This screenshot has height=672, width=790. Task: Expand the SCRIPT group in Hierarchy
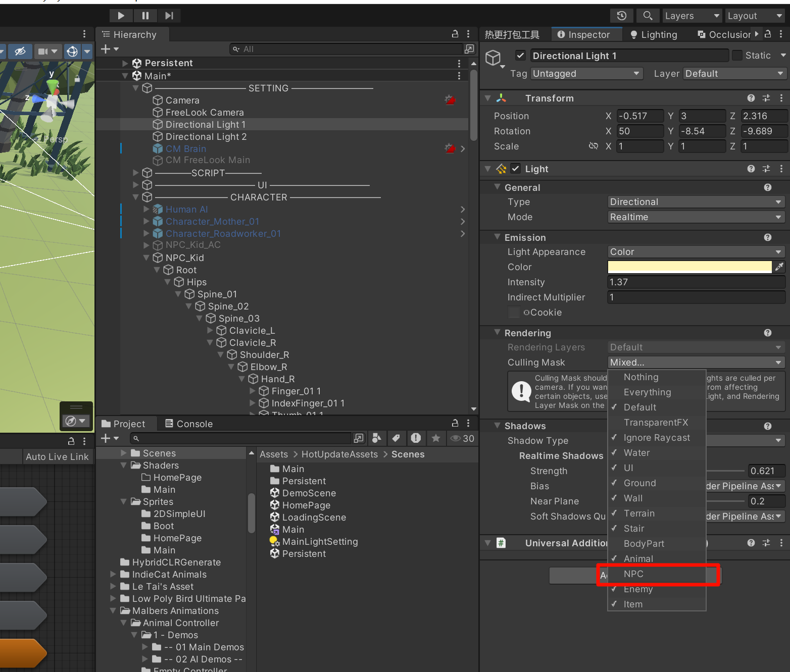(x=135, y=173)
